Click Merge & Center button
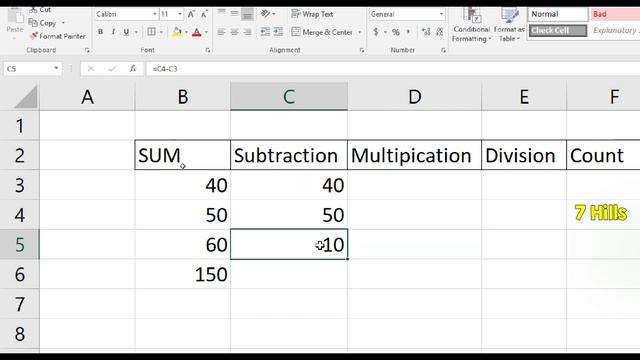 [x=322, y=32]
